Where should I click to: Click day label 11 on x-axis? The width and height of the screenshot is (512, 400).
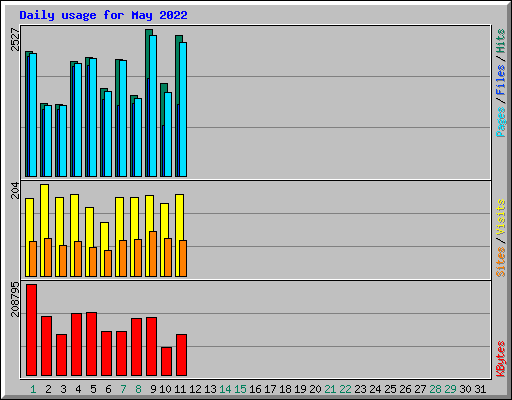pos(180,389)
